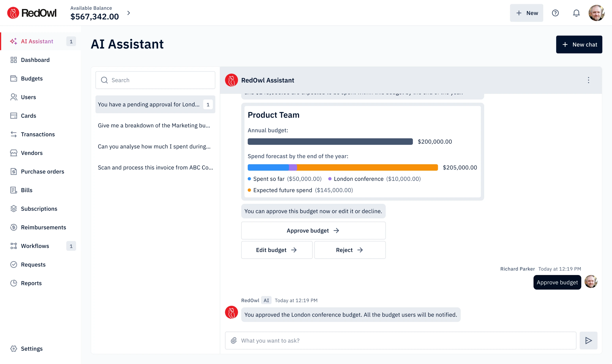Viewport: 612px width, 364px height.
Task: Go to Purchase orders
Action: [x=43, y=171]
